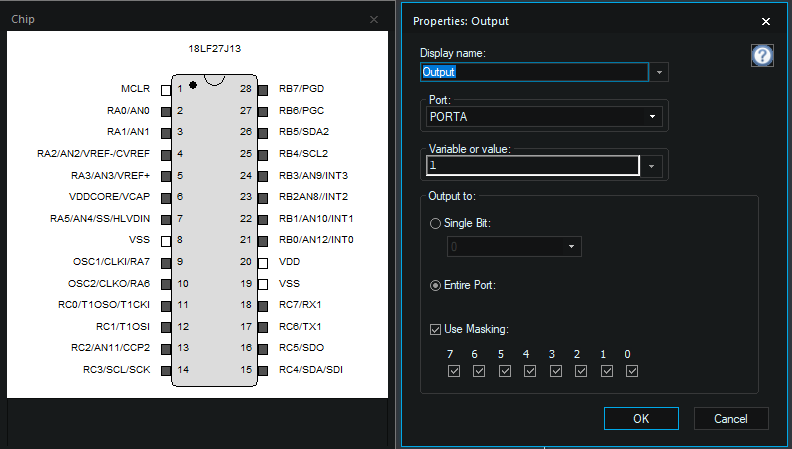
Task: Click the Chip panel title
Action: 23,19
